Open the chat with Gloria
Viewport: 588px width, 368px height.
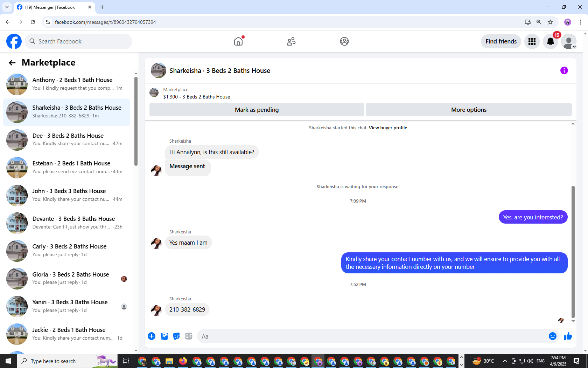(66, 279)
